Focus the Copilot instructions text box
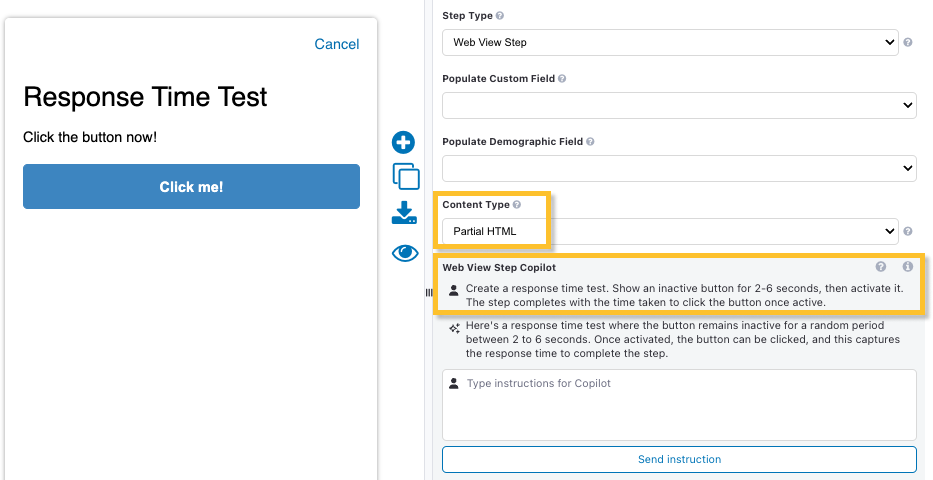 679,404
